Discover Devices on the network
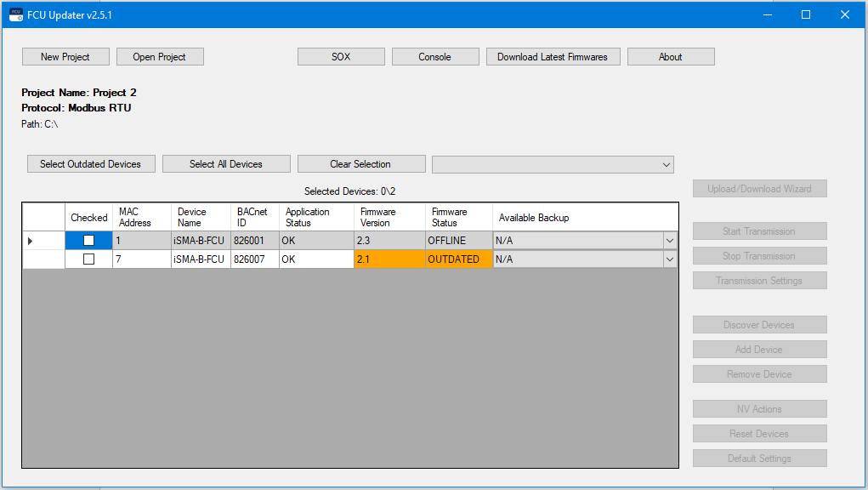868x490 pixels. tap(759, 324)
